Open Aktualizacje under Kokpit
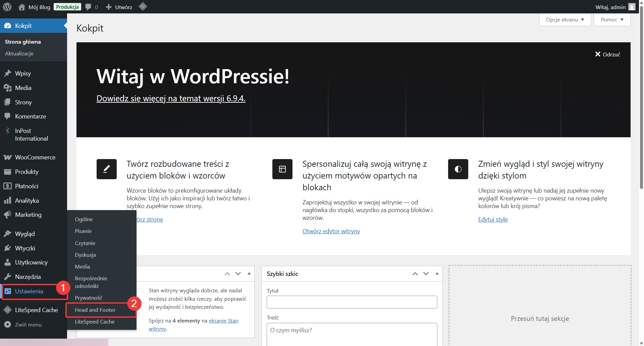 pyautogui.click(x=19, y=54)
